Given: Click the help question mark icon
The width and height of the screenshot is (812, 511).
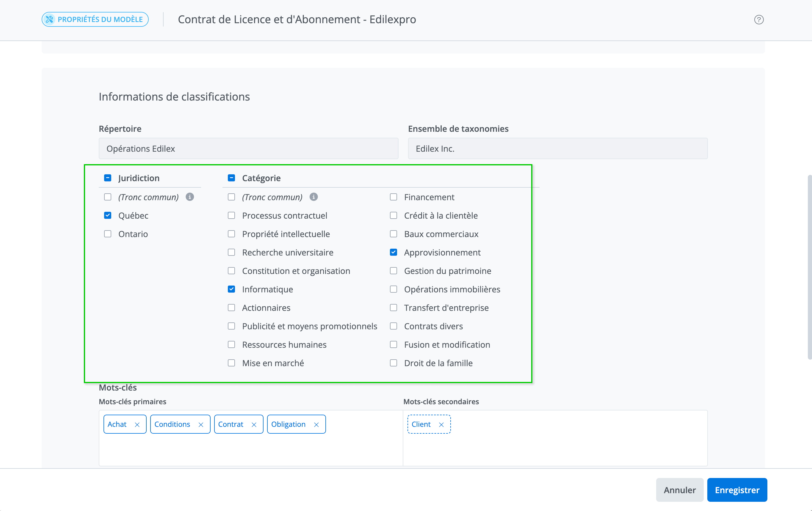Looking at the screenshot, I should pos(758,20).
